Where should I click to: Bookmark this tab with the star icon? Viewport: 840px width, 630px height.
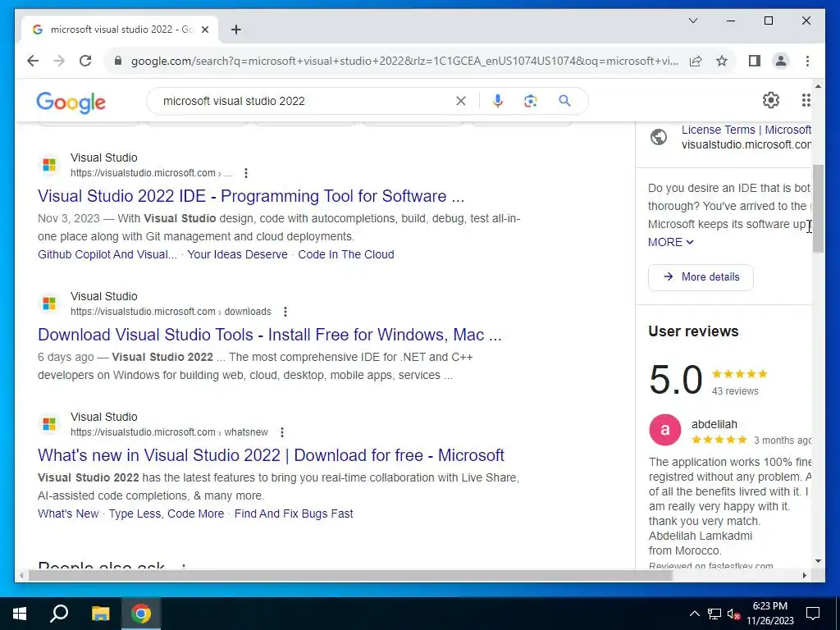click(x=722, y=61)
